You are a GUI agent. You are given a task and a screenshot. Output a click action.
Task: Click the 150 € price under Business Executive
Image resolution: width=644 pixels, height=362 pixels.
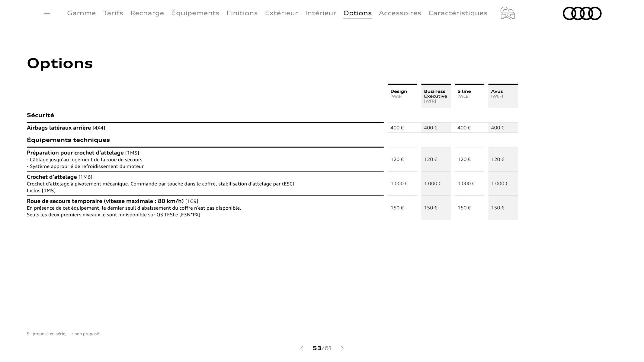[431, 208]
